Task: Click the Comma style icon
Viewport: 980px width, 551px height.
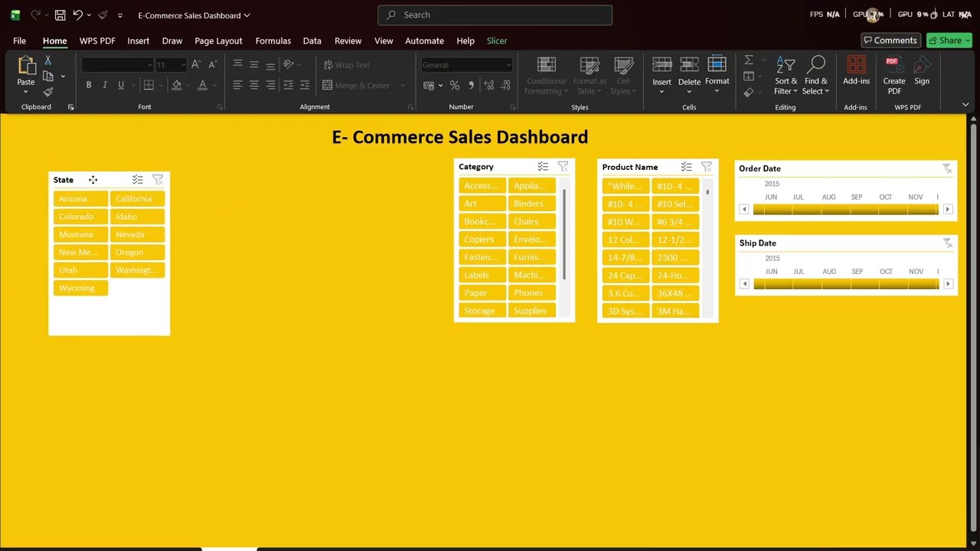Action: pyautogui.click(x=471, y=85)
